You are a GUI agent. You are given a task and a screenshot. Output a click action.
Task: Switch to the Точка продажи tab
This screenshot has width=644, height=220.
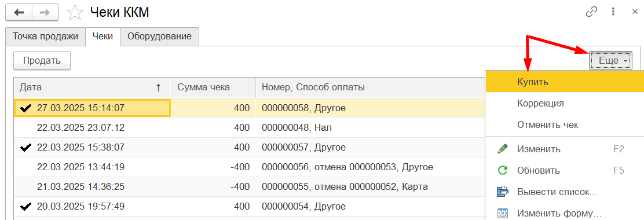point(45,36)
